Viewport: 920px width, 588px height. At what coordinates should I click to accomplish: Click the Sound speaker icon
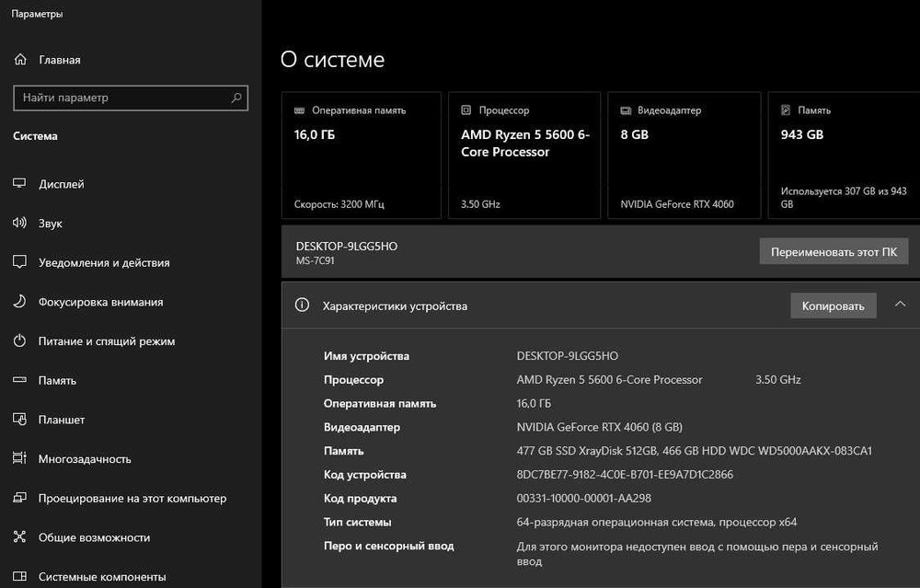[x=19, y=224]
